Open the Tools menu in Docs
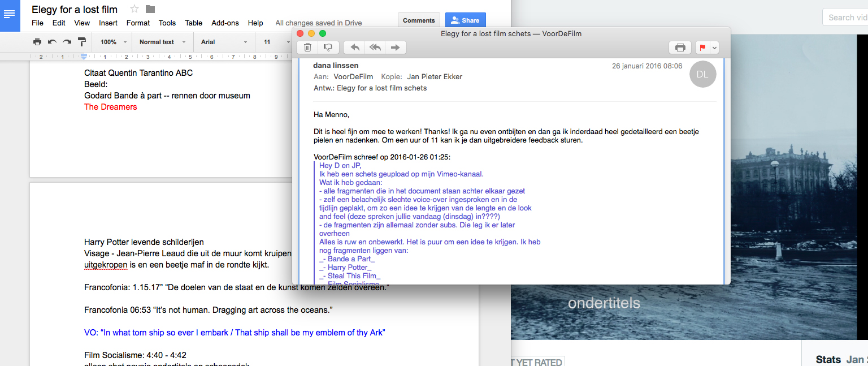Viewport: 868px width, 366px height. tap(167, 23)
